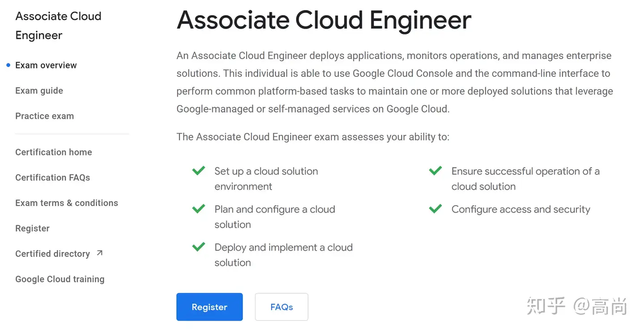Click the checkmark beside Plan and configure a cloud solution
644x332 pixels.
(199, 209)
